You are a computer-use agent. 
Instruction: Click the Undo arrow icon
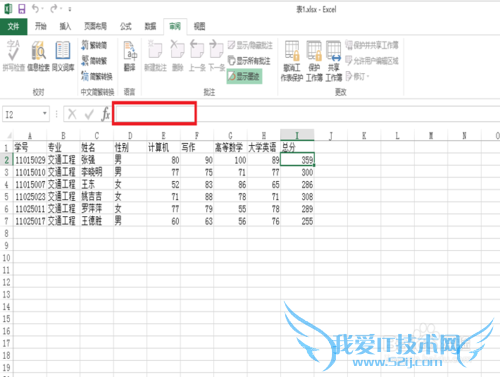tap(35, 9)
